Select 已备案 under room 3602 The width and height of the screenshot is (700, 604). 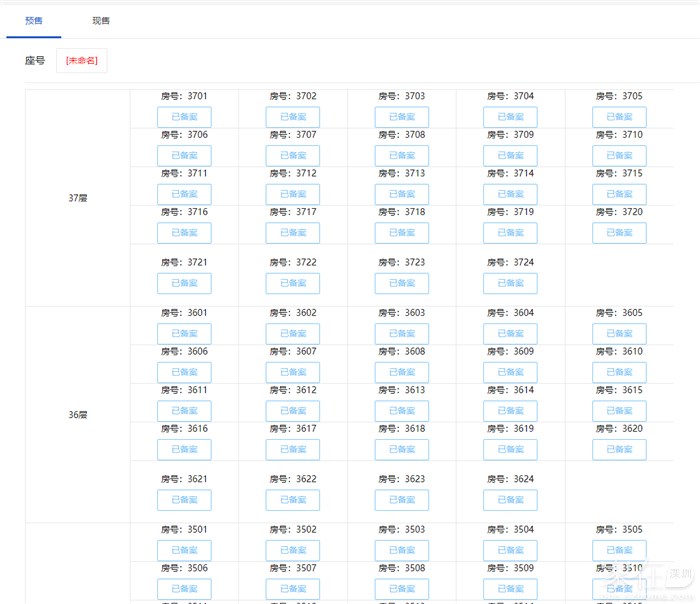(x=292, y=334)
